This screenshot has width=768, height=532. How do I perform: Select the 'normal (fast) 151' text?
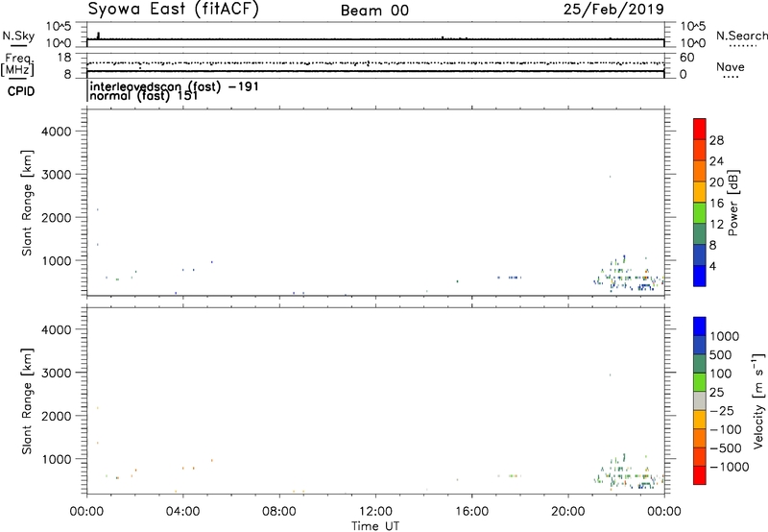[x=144, y=95]
